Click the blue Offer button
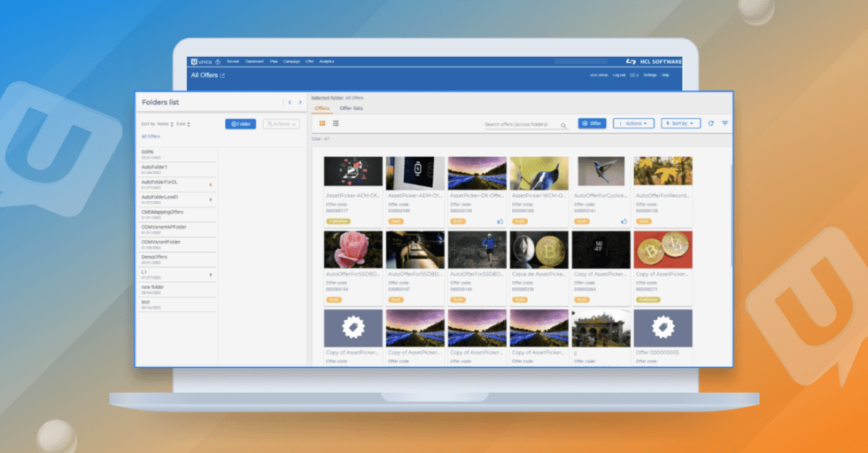The image size is (868, 453). 592,123
